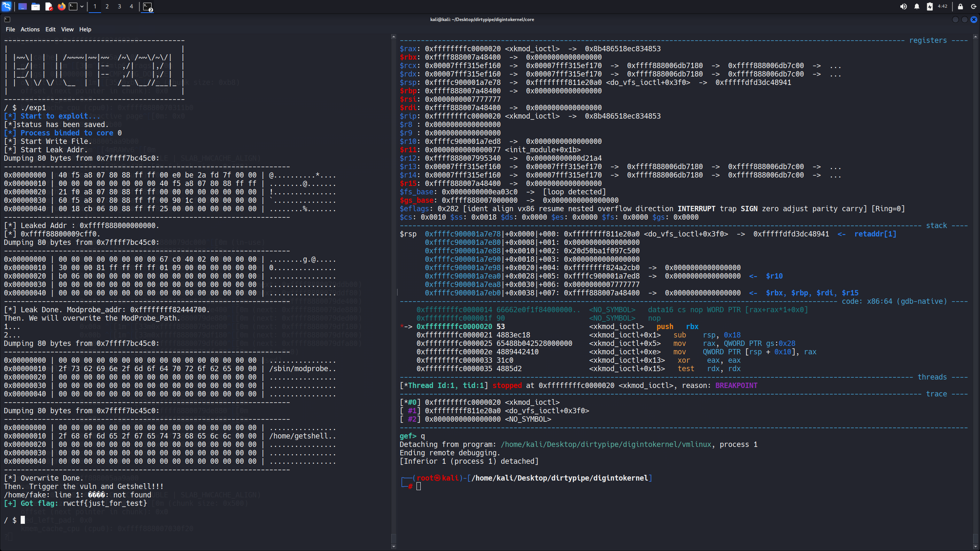Click the $r11 register line with init_module+0x1b
Viewport: 980px width, 551px height.
490,150
